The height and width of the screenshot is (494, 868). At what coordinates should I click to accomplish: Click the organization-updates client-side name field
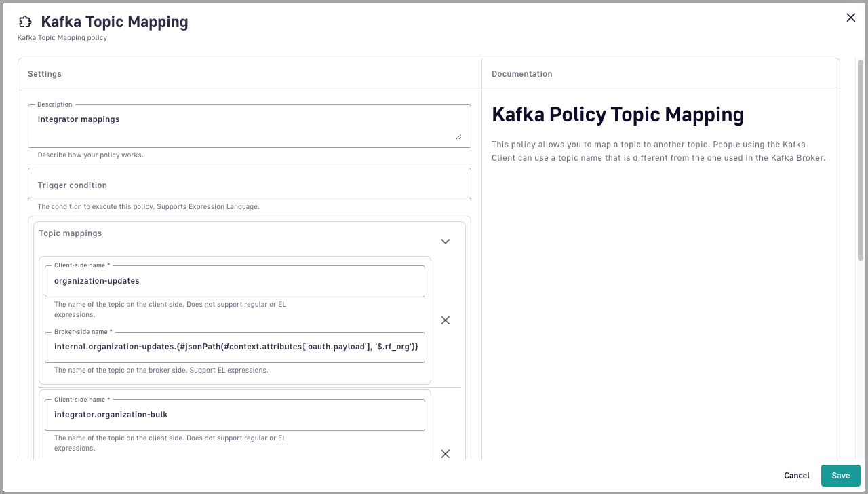234,281
